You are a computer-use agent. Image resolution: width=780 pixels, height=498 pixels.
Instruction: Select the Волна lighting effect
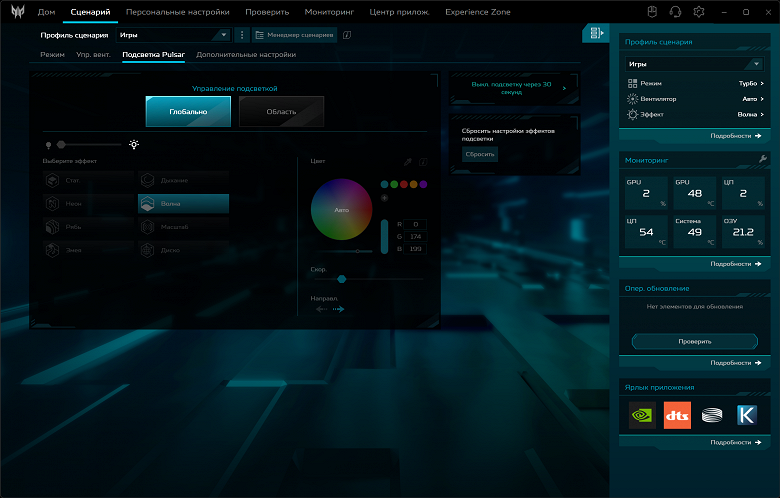click(x=183, y=203)
